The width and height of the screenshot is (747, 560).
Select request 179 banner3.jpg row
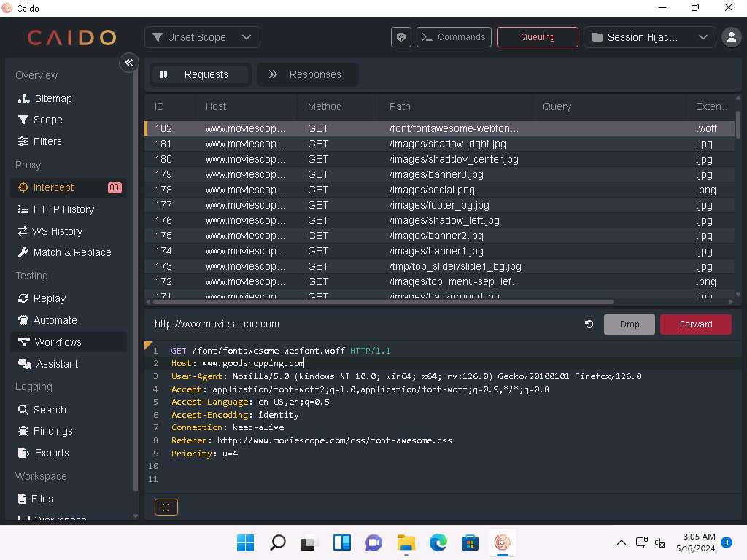[x=438, y=174]
